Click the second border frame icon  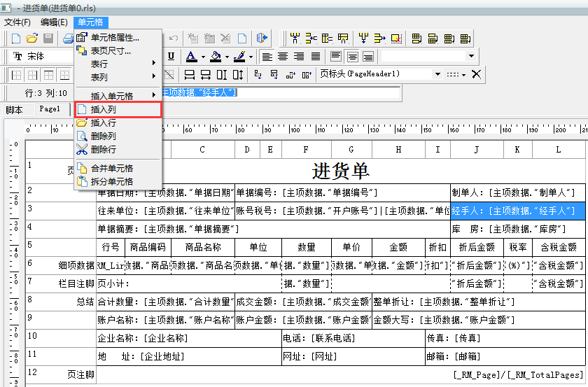[32, 75]
